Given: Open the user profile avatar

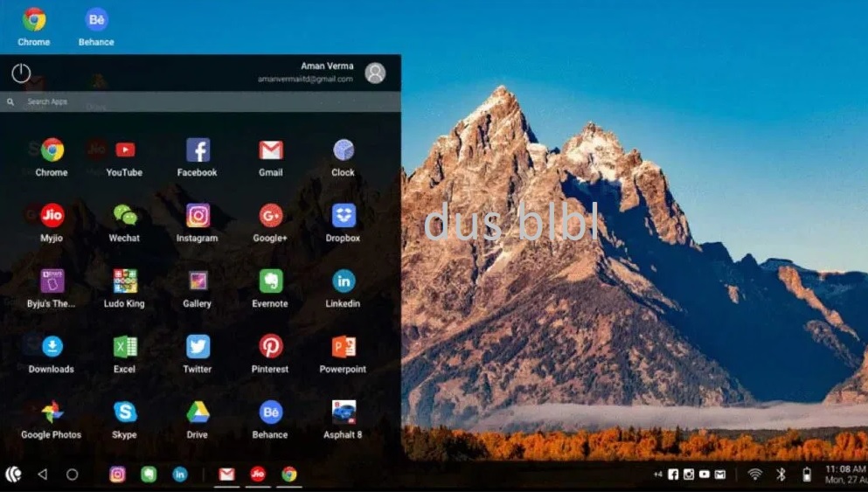Looking at the screenshot, I should 375,73.
